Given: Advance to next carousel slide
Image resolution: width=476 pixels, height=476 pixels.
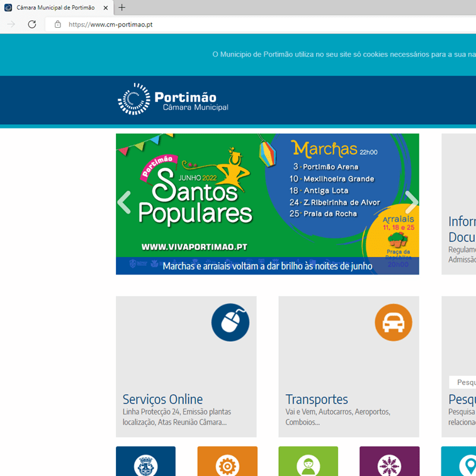Looking at the screenshot, I should [x=411, y=203].
